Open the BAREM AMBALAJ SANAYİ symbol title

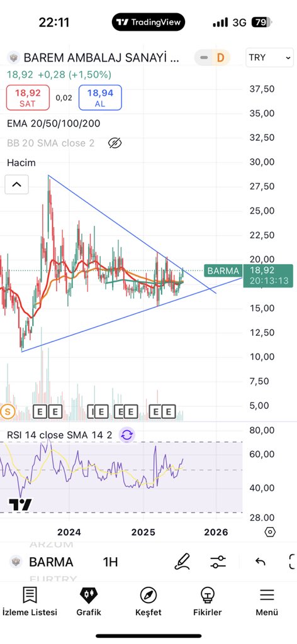click(x=101, y=57)
